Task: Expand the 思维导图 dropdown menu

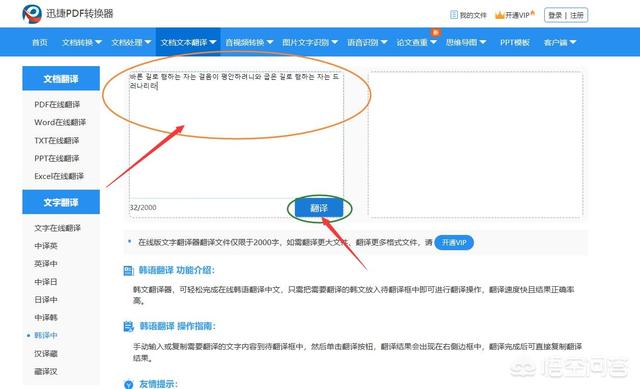Action: click(466, 42)
